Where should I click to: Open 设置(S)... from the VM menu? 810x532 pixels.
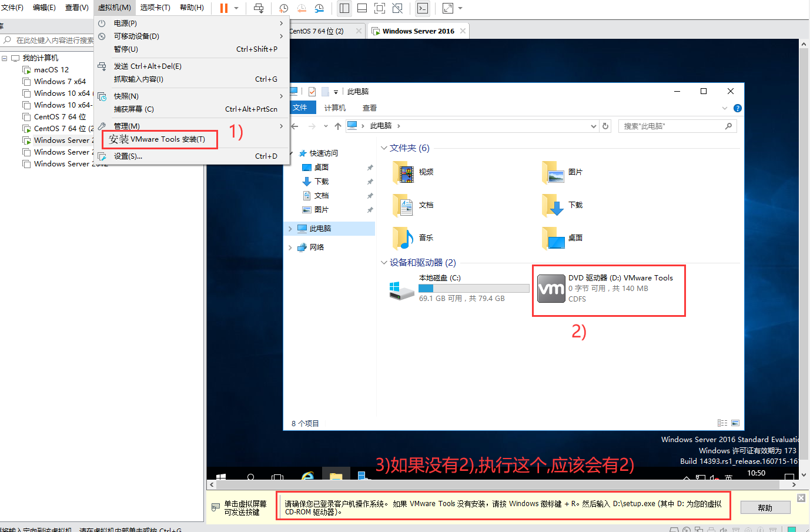tap(192, 156)
